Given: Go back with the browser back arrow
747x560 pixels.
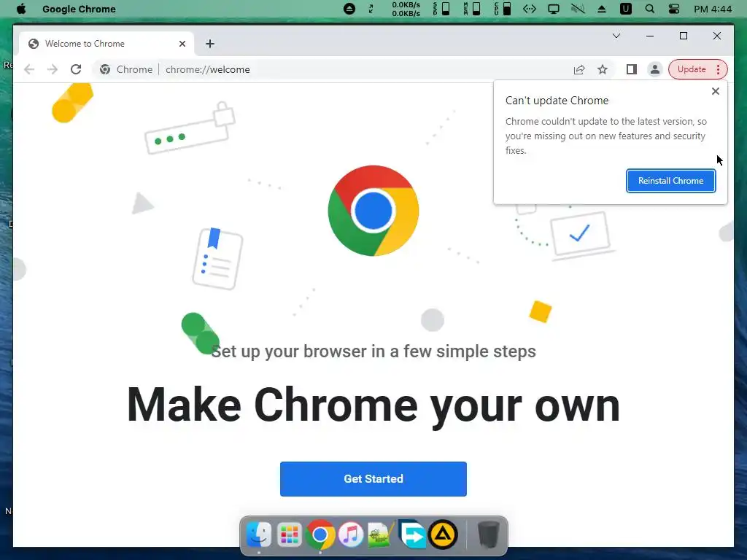Looking at the screenshot, I should [29, 69].
